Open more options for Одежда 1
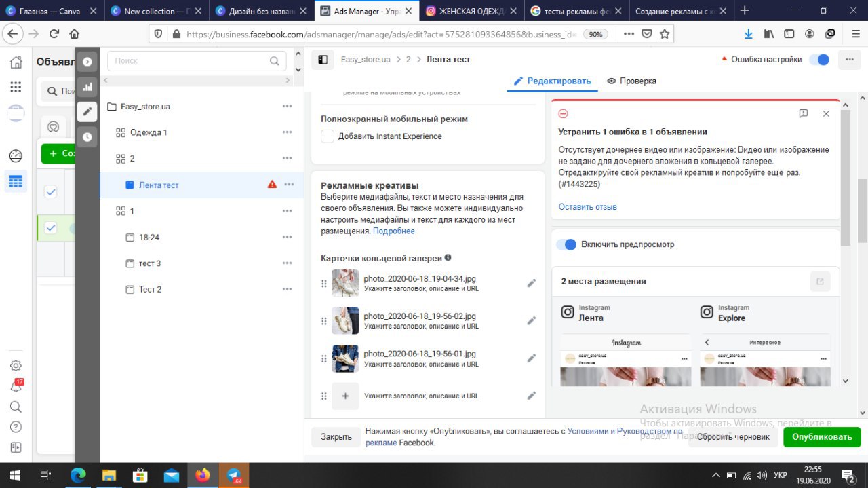The image size is (868, 488). tap(288, 132)
